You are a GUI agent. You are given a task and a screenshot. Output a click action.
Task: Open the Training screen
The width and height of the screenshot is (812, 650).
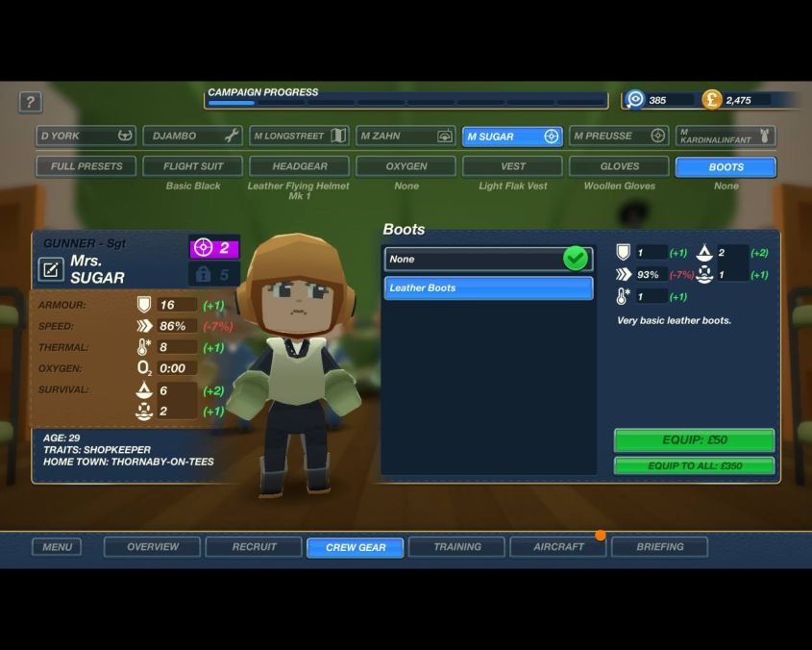coord(456,547)
